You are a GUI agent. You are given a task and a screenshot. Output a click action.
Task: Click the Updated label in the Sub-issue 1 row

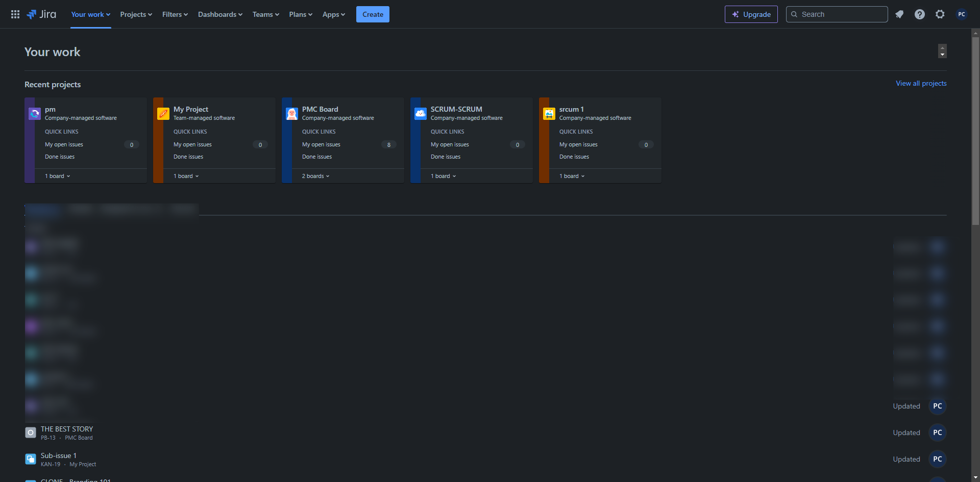click(x=906, y=459)
